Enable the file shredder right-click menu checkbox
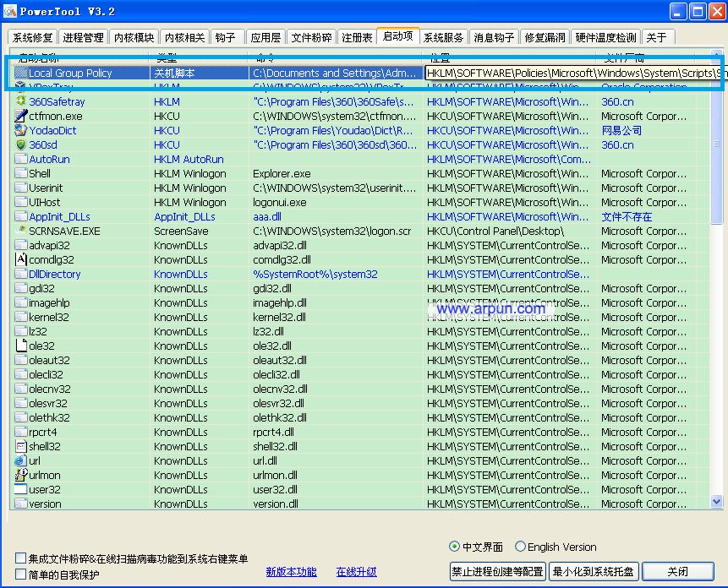Image resolution: width=728 pixels, height=588 pixels. coord(19,557)
